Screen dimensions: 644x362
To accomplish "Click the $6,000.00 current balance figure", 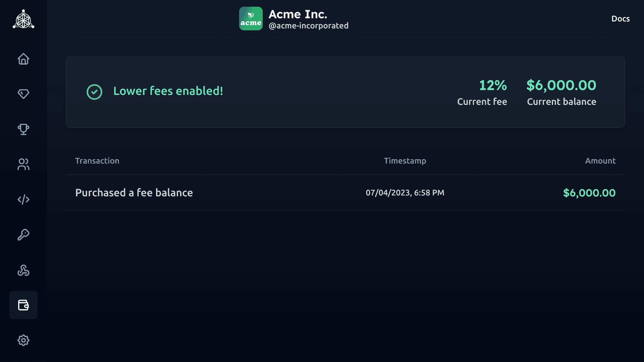I will pyautogui.click(x=561, y=85).
